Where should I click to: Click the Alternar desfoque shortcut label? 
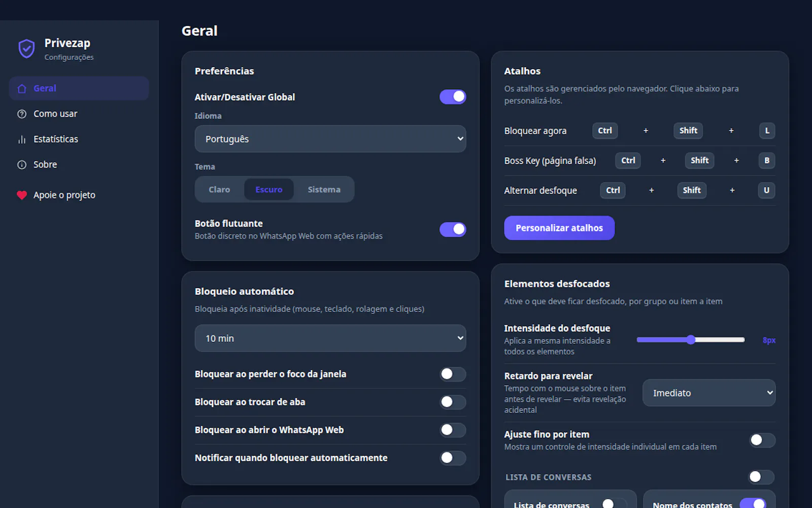tap(540, 190)
